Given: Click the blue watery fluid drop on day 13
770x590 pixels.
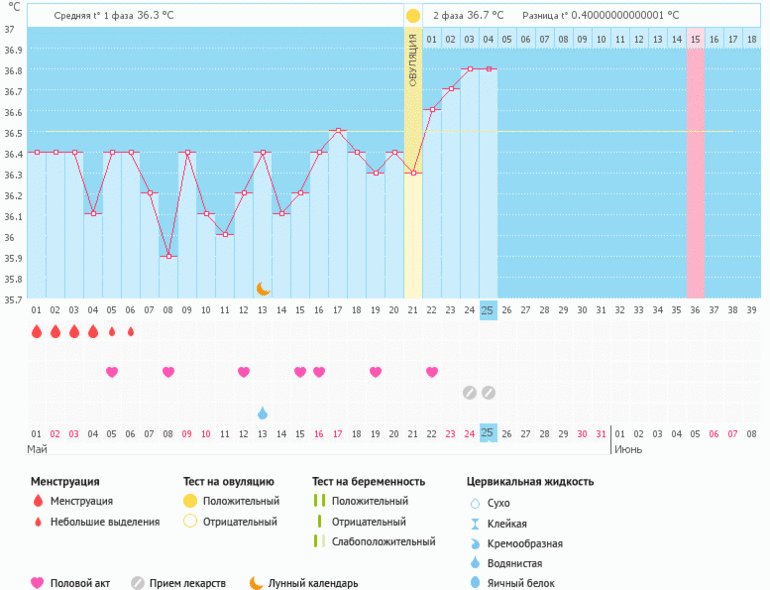Looking at the screenshot, I should click(262, 413).
